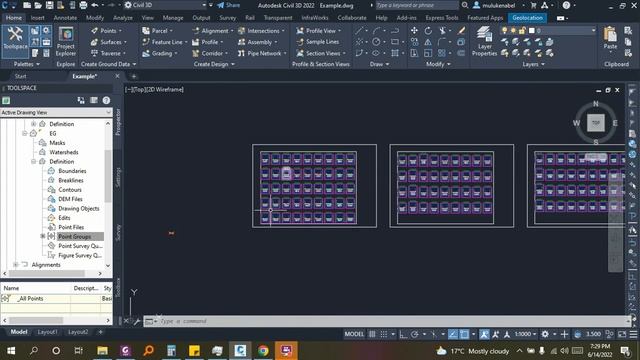Click the Sample Lines button
This screenshot has height=360, width=640.
coord(318,42)
